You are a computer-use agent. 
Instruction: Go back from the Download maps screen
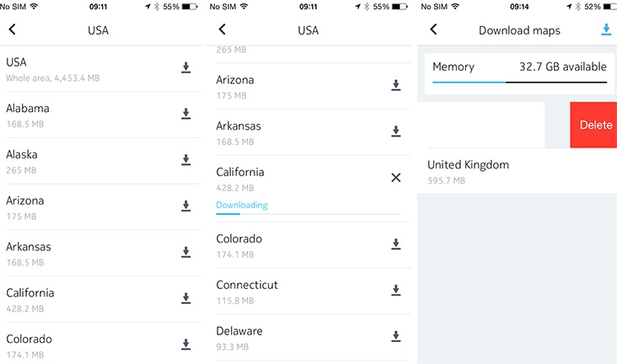tap(433, 29)
